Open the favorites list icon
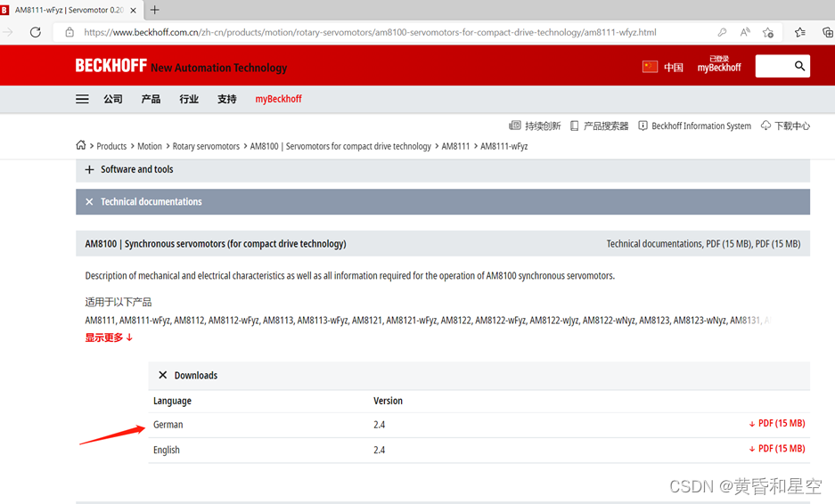Screen dimensions: 835x504 click(800, 32)
